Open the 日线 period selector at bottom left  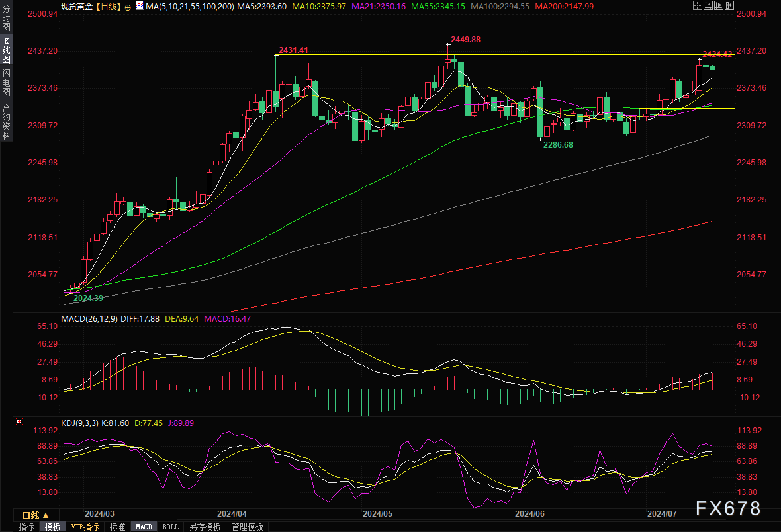point(35,515)
